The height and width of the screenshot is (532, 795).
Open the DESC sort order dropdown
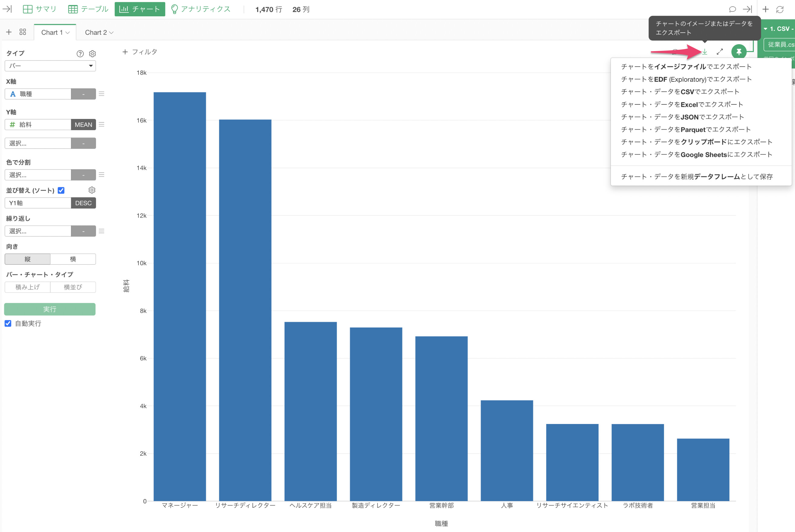(84, 203)
